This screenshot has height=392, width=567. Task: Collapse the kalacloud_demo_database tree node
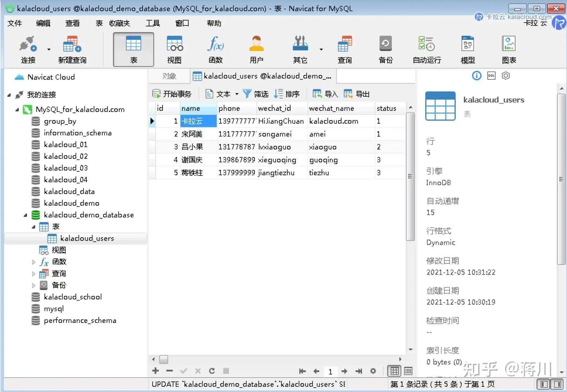pos(25,215)
